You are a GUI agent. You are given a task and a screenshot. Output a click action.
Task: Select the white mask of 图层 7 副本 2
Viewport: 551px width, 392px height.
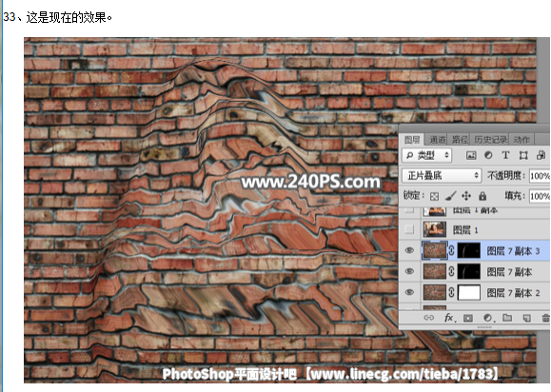point(469,293)
